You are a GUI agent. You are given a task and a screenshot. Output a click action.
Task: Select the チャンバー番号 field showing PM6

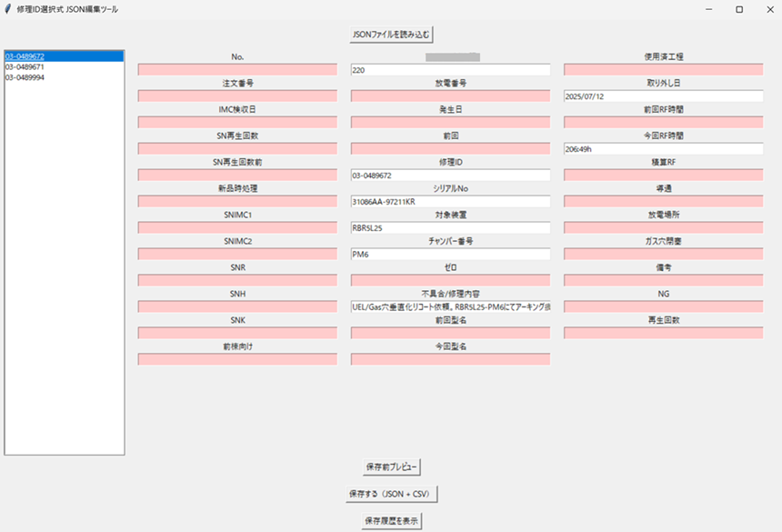450,255
